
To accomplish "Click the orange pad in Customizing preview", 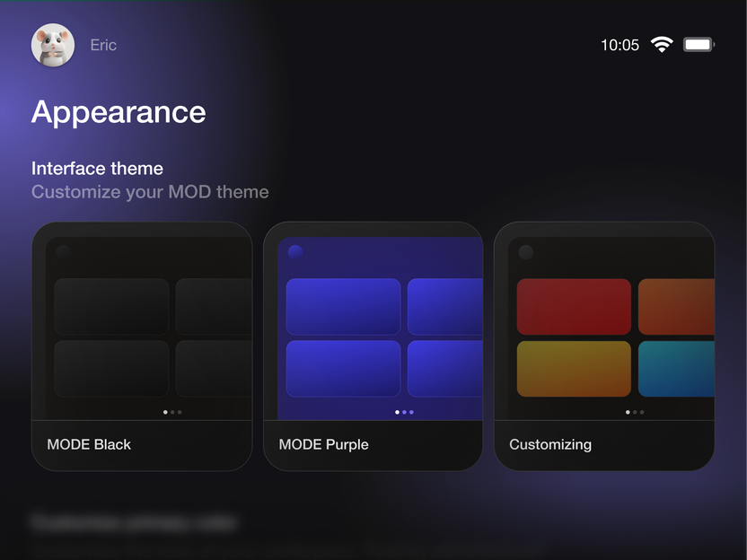I will point(676,307).
